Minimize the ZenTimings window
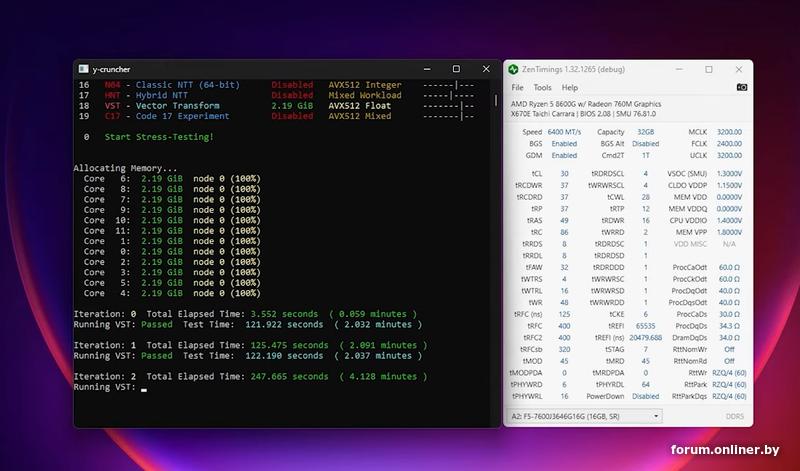800x471 pixels. pyautogui.click(x=680, y=69)
